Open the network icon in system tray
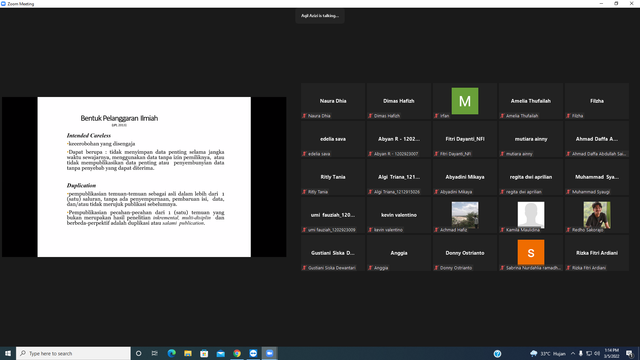Image resolution: width=640 pixels, height=360 pixels. click(x=589, y=353)
